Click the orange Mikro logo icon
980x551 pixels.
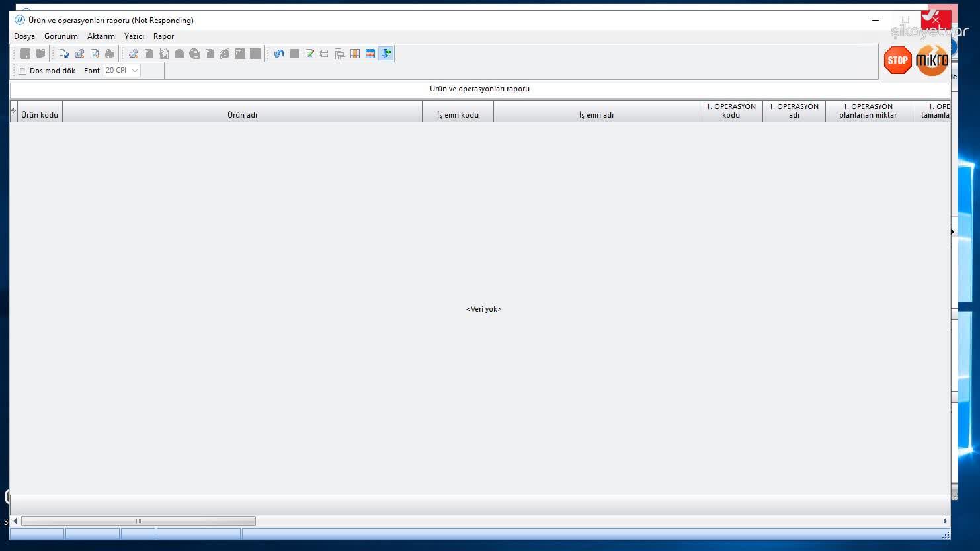(932, 60)
